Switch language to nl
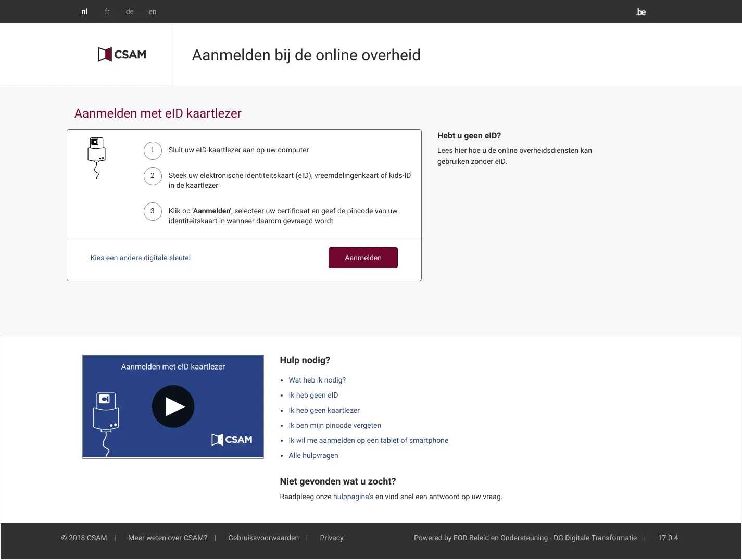The height and width of the screenshot is (560, 742). click(84, 11)
